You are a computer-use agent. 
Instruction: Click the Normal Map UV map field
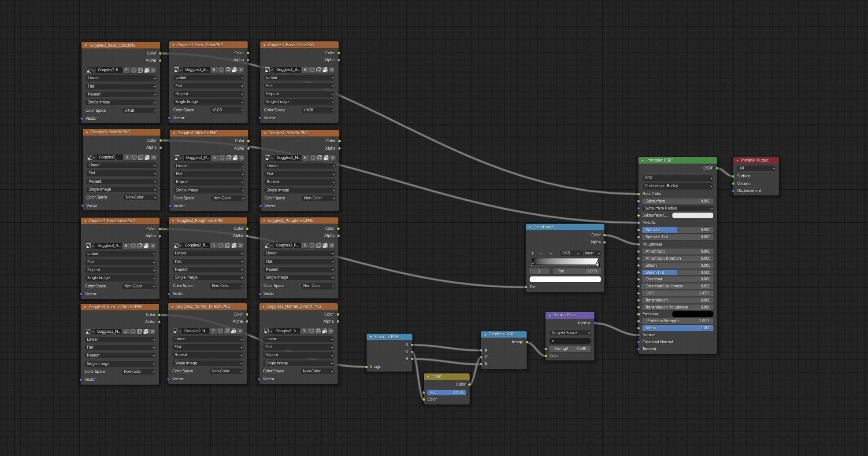[570, 341]
